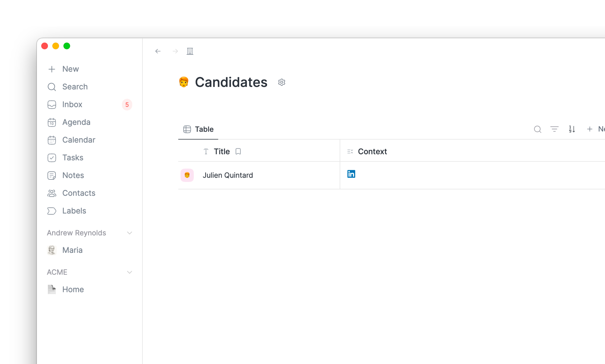
Task: Select the Table view tab
Action: point(198,129)
